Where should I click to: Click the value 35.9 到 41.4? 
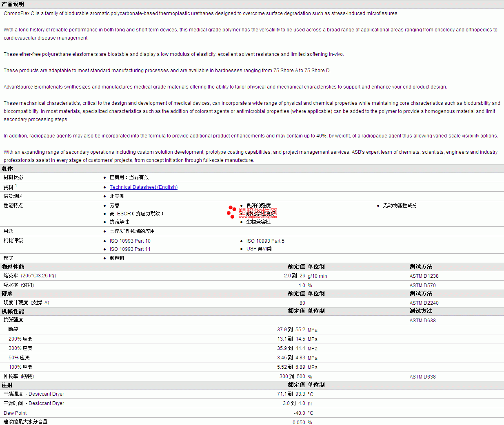tap(291, 348)
